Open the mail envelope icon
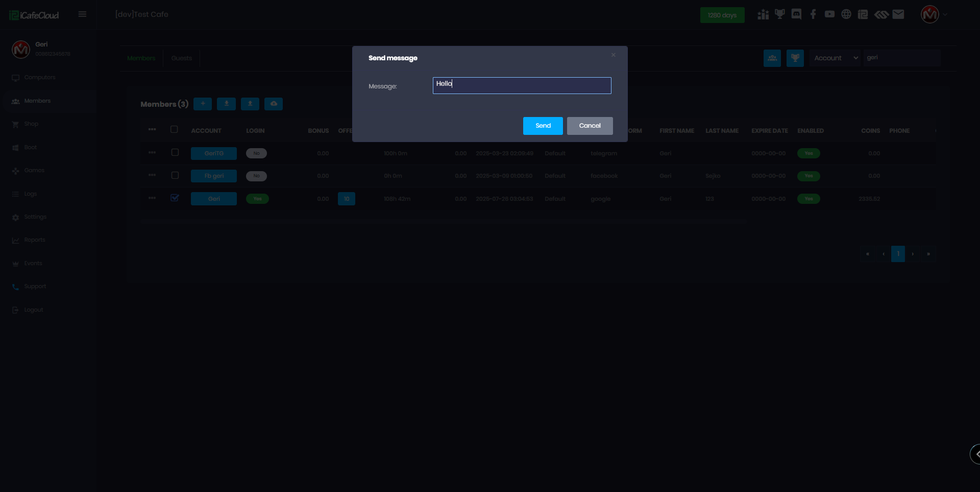The height and width of the screenshot is (492, 980). 898,14
